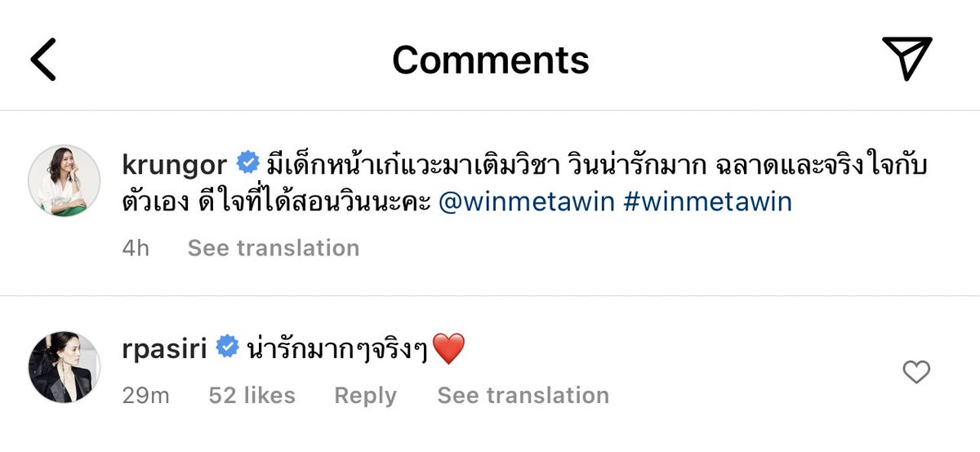Viewport: 980px width, 452px height.
Task: Open the #winmetawin hashtag
Action: tap(707, 202)
